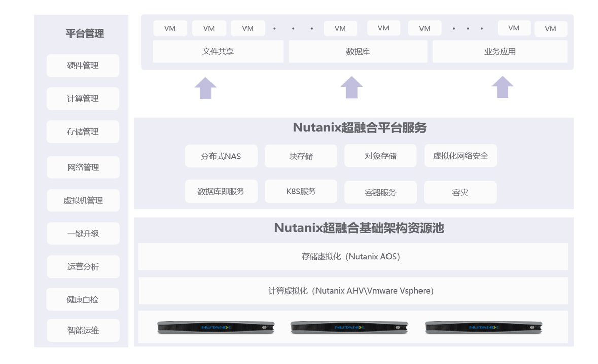Viewport: 598px width, 364px height.
Task: Click the rightmost VM box above 业务应用
Action: point(551,29)
